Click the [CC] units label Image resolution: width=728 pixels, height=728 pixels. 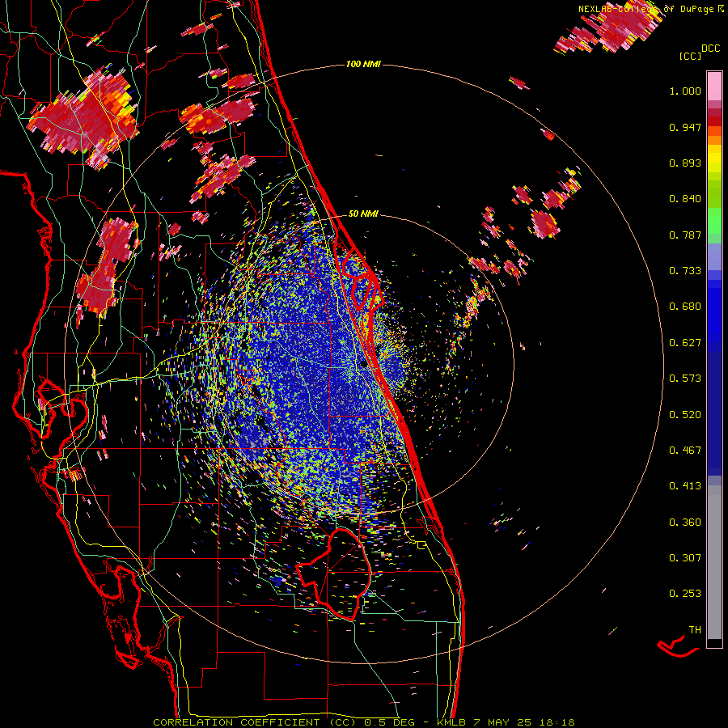690,56
